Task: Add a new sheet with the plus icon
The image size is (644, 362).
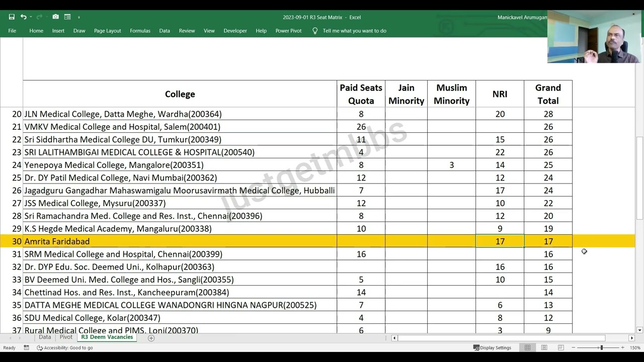Action: (151, 338)
